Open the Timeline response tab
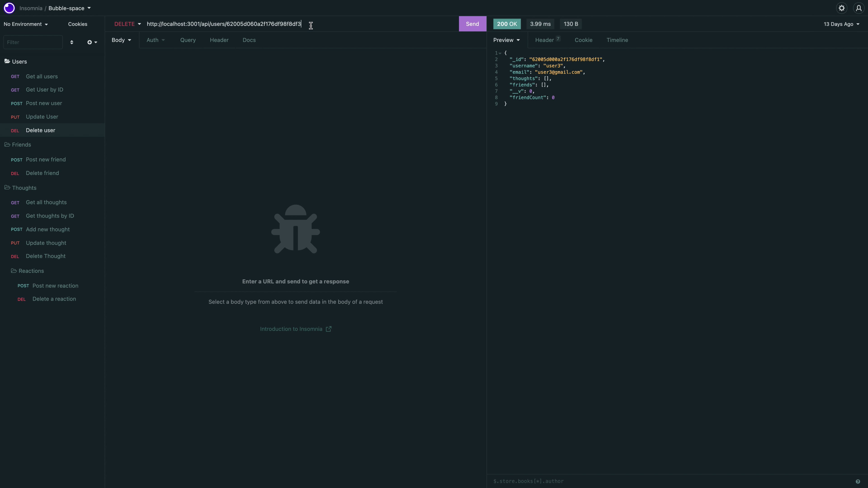 click(x=617, y=40)
